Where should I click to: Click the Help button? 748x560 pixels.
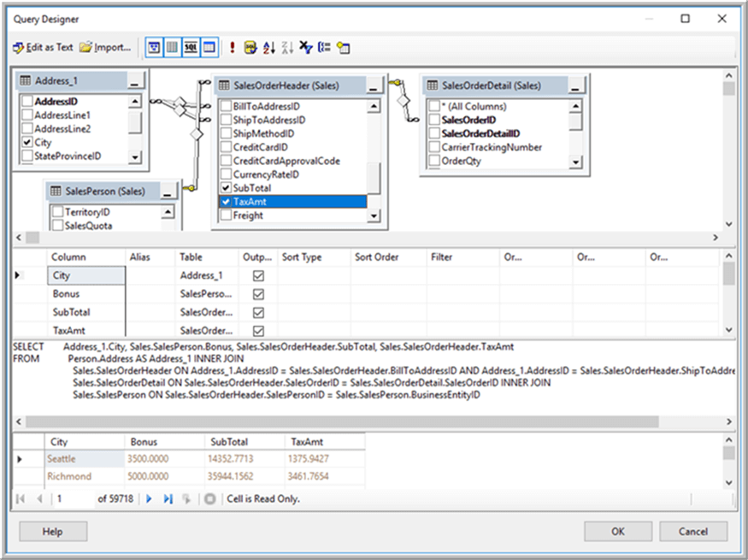[x=53, y=532]
